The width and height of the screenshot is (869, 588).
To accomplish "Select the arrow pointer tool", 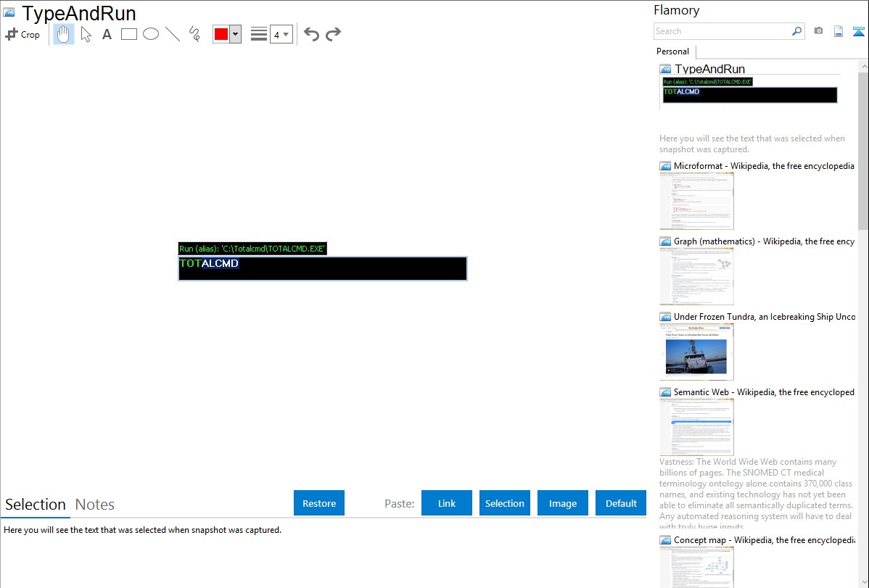I will [86, 34].
